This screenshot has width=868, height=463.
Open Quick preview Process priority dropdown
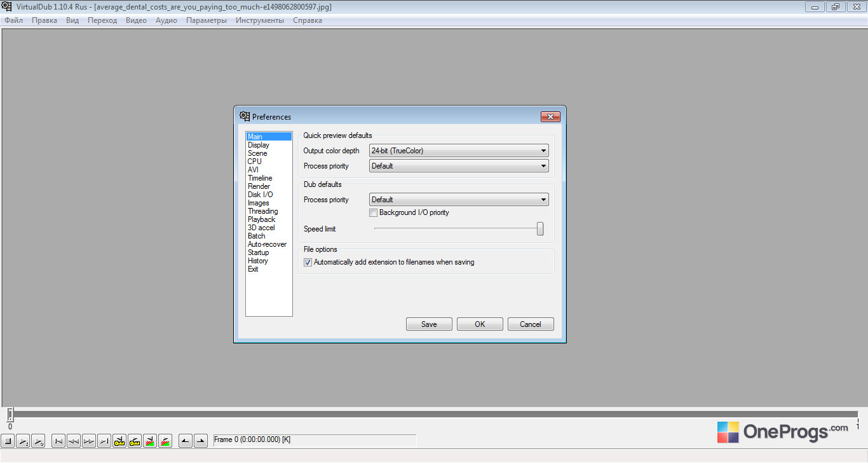coord(459,166)
